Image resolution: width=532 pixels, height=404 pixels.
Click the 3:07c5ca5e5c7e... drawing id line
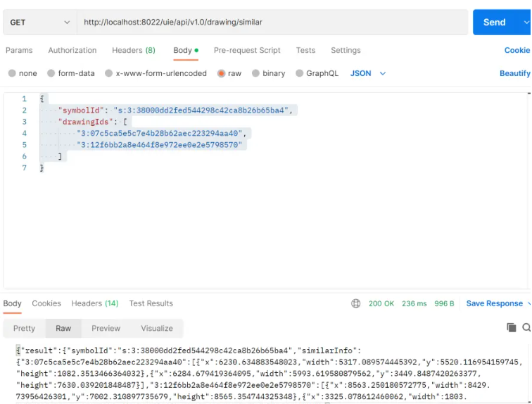(x=161, y=133)
